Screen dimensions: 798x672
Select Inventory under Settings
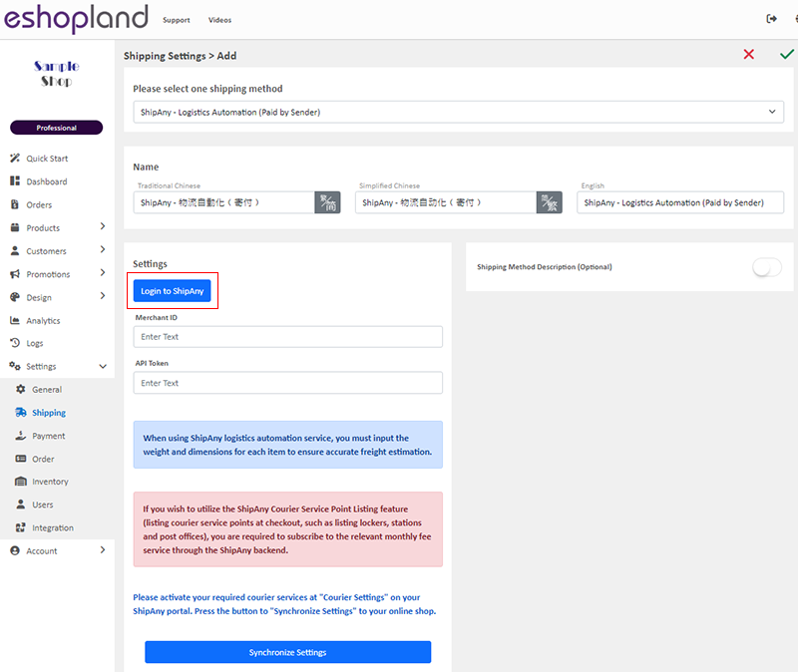click(x=50, y=482)
